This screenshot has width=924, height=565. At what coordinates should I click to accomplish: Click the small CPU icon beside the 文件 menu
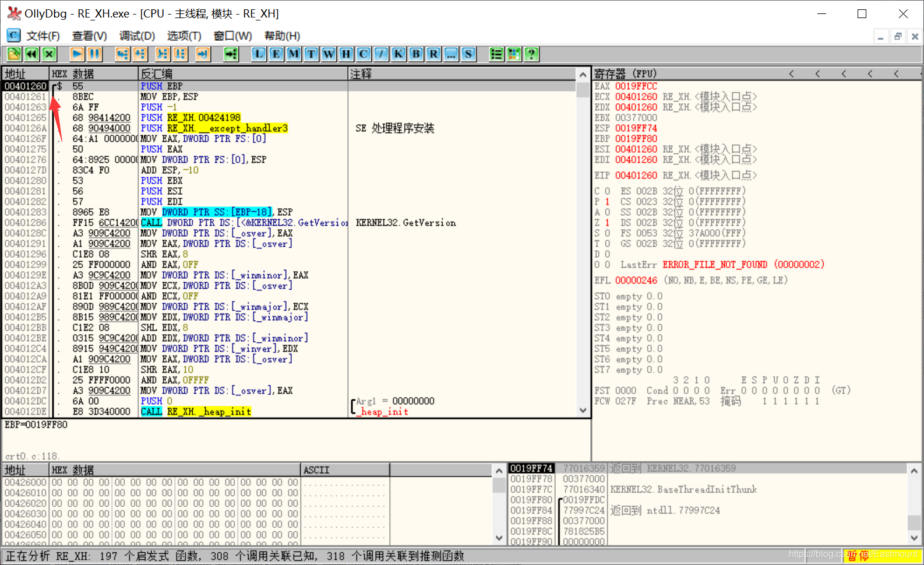(13, 36)
